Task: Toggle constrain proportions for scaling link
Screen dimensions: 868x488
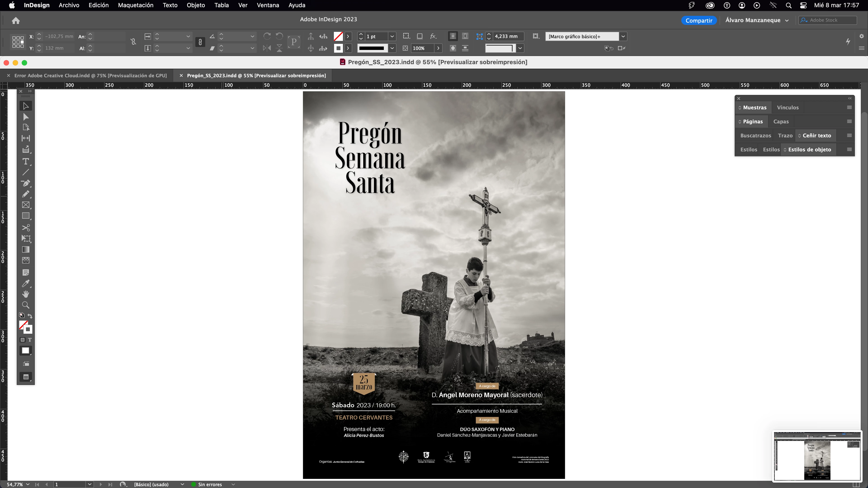Action: click(x=200, y=42)
